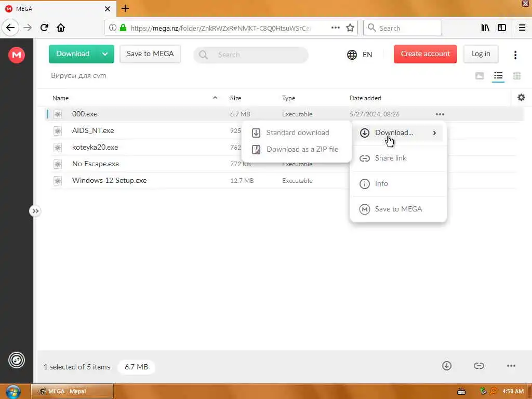Click the 000.exe file icon
Screen dimensions: 532x399
coord(57,114)
